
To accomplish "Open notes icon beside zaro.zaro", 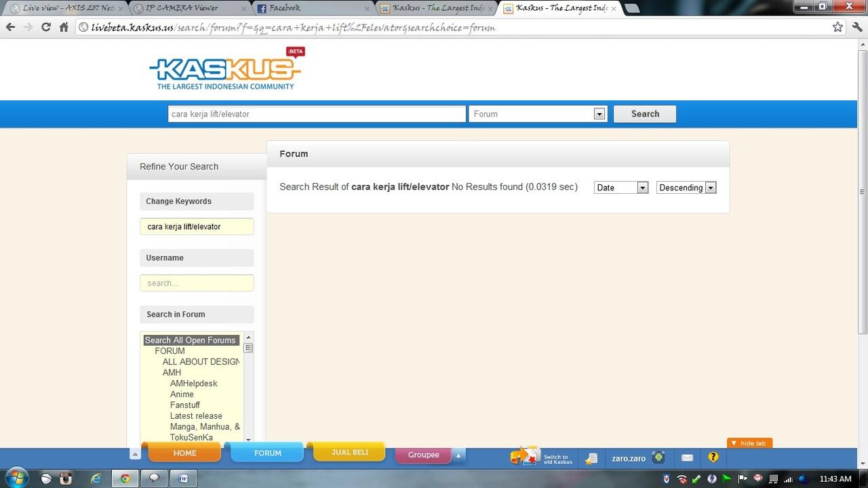I will tap(591, 459).
